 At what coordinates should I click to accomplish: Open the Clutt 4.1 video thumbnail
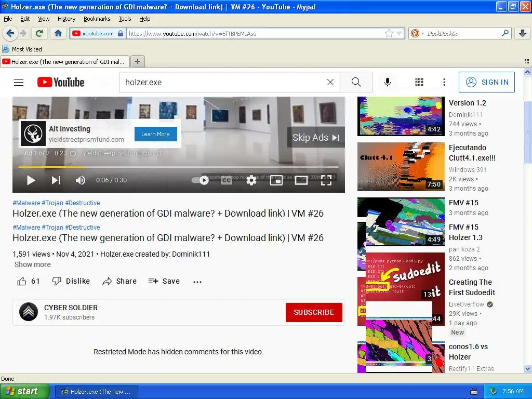pyautogui.click(x=401, y=167)
